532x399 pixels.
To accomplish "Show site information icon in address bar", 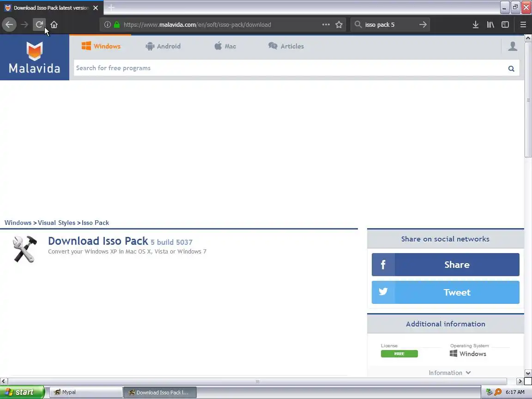I will 108,24.
